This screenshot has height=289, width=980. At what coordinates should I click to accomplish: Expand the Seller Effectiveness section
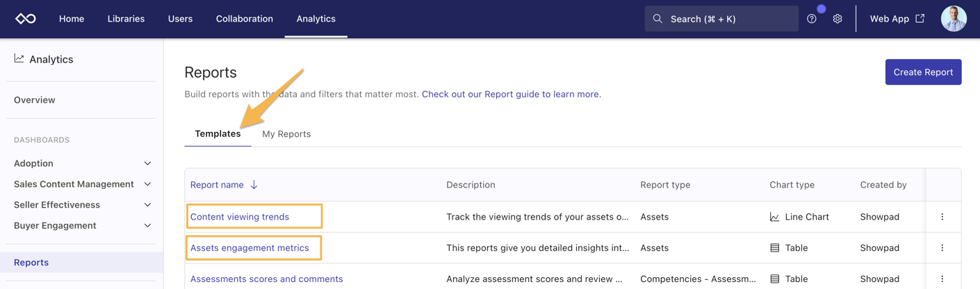coord(147,205)
